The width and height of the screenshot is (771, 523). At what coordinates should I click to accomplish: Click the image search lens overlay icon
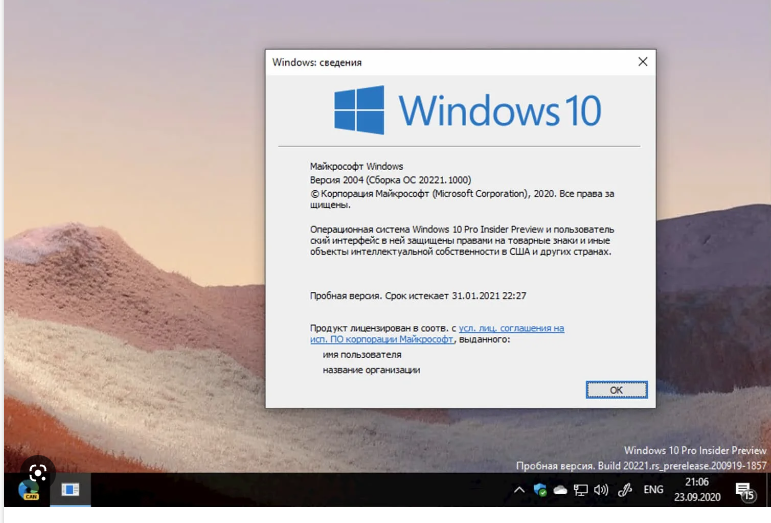click(x=37, y=471)
